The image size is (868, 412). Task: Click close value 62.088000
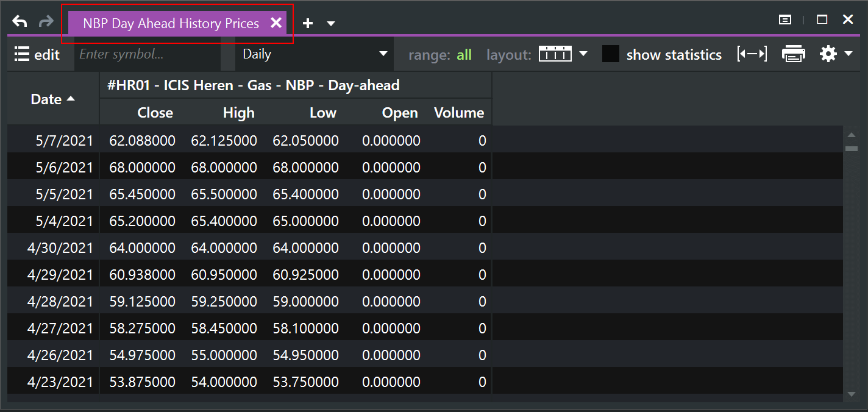142,141
